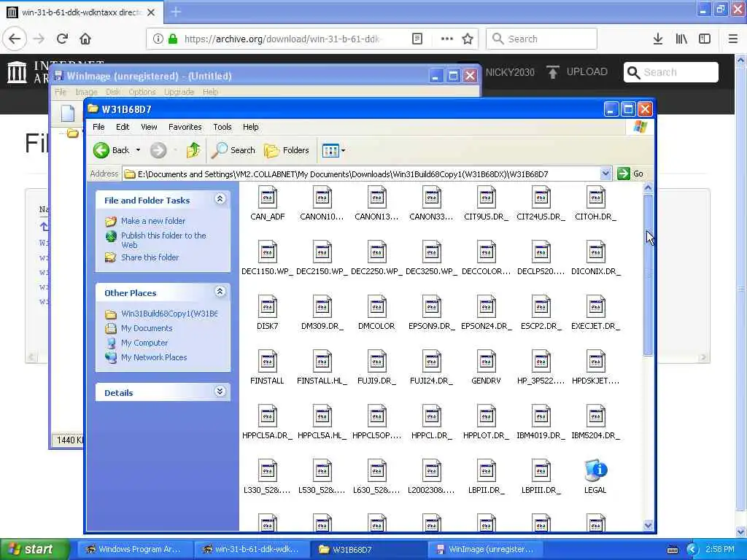Click the scroll down arrow in Explorer
The width and height of the screenshot is (747, 560).
click(x=648, y=526)
